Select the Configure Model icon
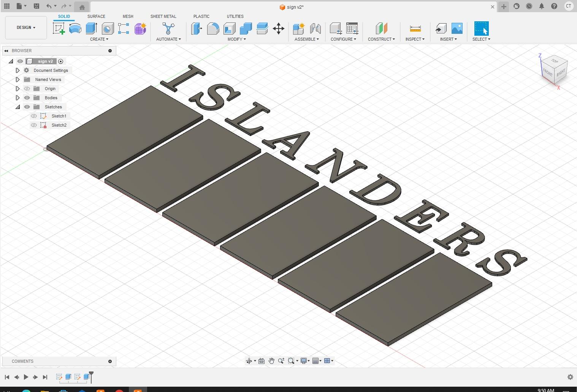This screenshot has height=392, width=577. click(336, 29)
